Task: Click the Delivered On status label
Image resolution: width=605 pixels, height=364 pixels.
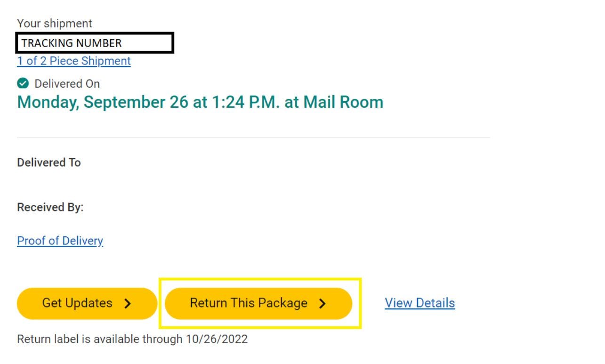Action: [x=67, y=84]
